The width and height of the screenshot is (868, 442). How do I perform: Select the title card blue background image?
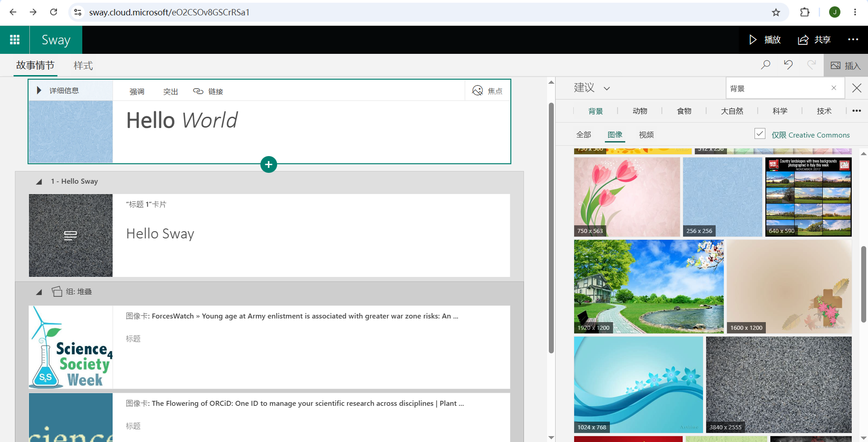tap(71, 132)
